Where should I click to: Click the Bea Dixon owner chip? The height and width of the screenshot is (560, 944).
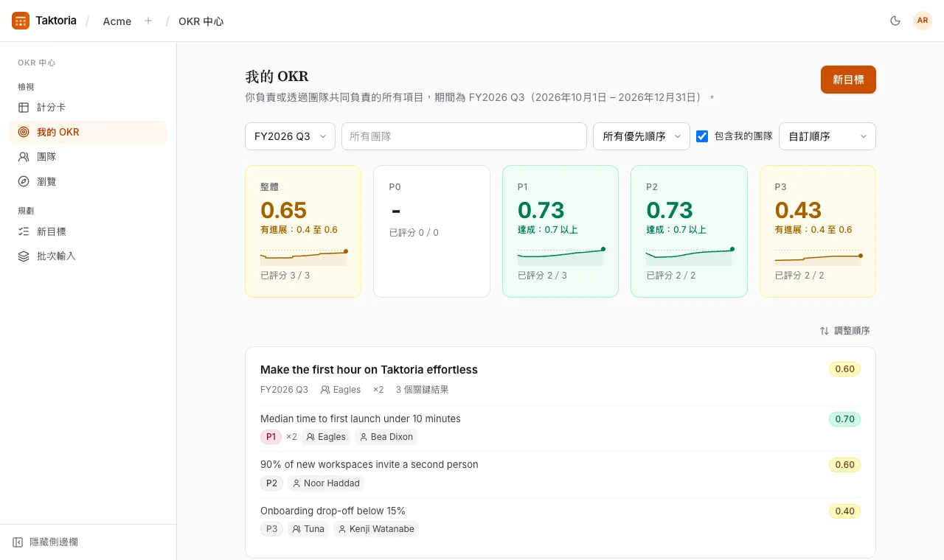[386, 437]
